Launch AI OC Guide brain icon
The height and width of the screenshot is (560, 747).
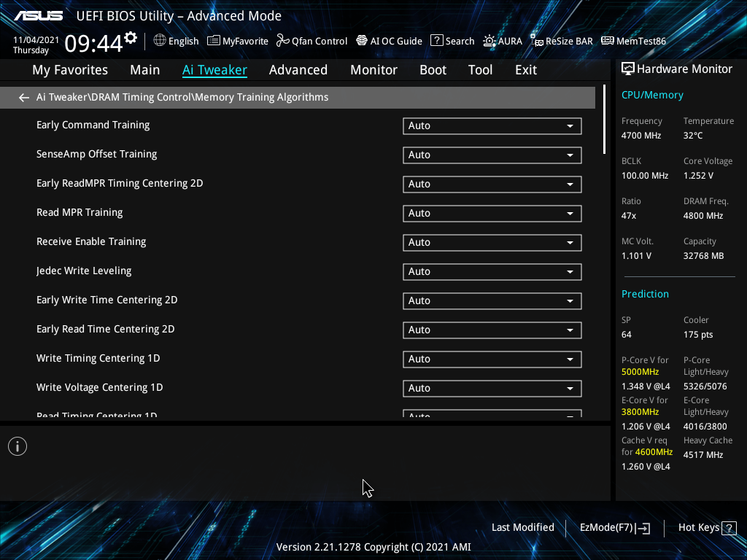362,41
